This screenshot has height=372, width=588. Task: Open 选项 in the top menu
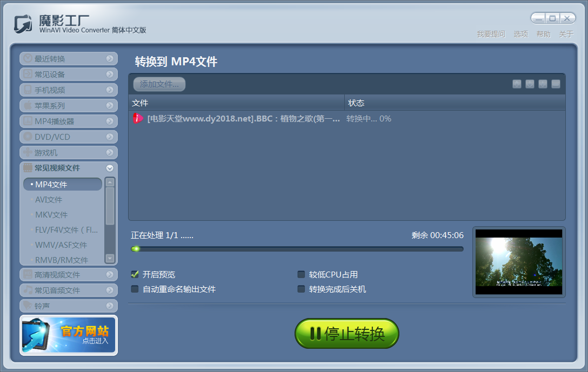coord(521,34)
